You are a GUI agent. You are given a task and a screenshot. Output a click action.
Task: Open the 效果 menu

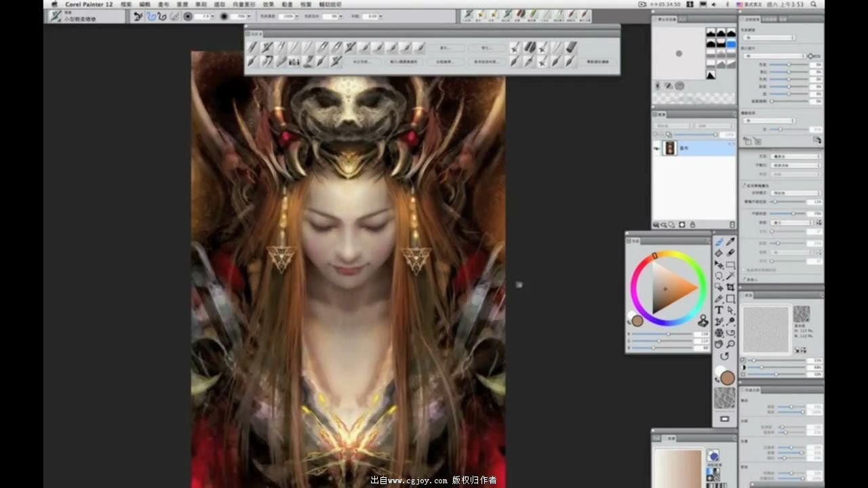tap(269, 4)
